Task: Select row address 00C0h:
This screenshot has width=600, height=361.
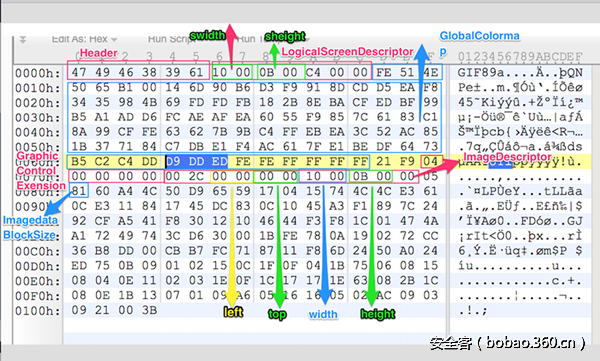Action: point(38,251)
